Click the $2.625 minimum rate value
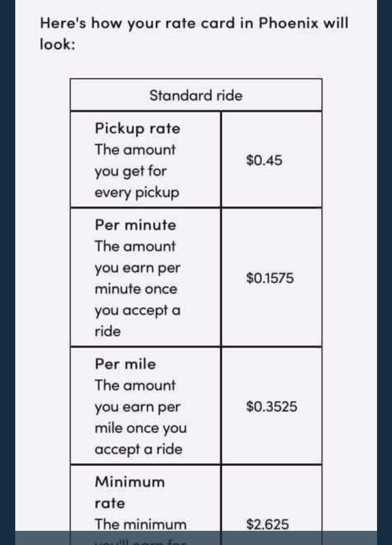Viewport: 392px width, 545px height. [267, 525]
